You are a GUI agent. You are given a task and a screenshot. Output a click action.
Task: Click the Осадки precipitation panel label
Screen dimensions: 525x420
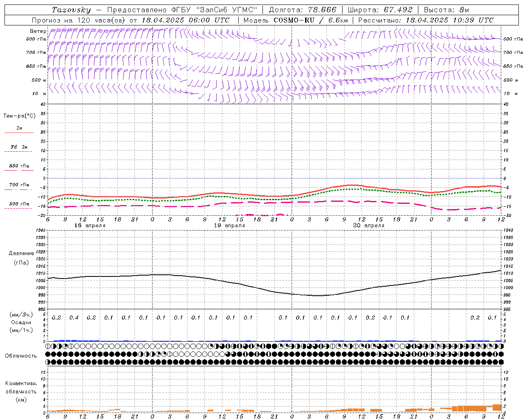tap(21, 323)
